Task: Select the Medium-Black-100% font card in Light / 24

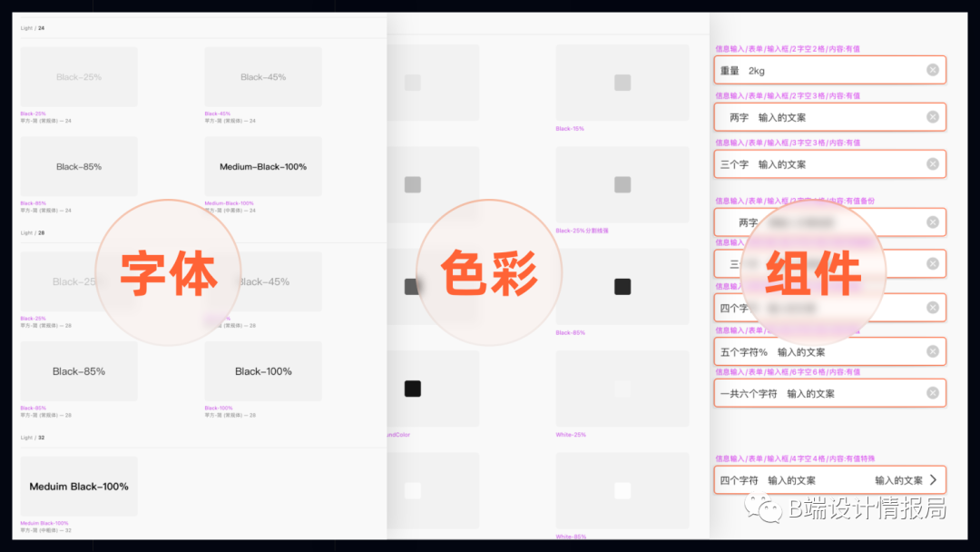Action: [263, 167]
